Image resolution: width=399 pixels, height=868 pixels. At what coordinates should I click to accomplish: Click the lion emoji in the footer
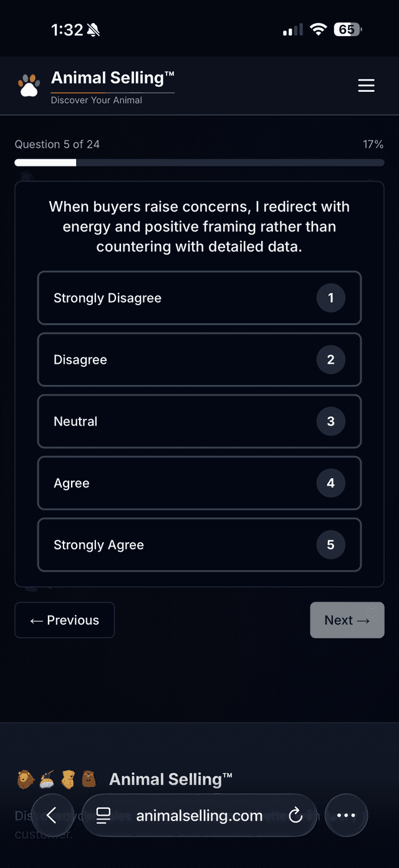click(x=25, y=779)
